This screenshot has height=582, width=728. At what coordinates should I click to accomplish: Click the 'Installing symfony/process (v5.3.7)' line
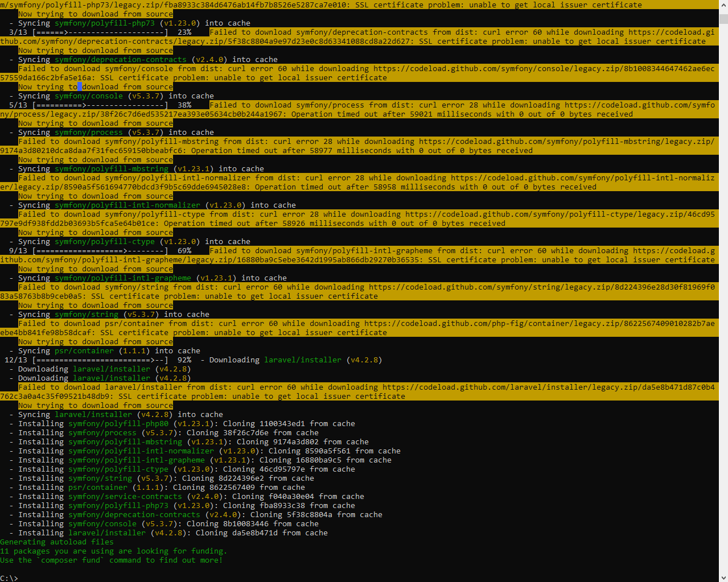coord(164,433)
